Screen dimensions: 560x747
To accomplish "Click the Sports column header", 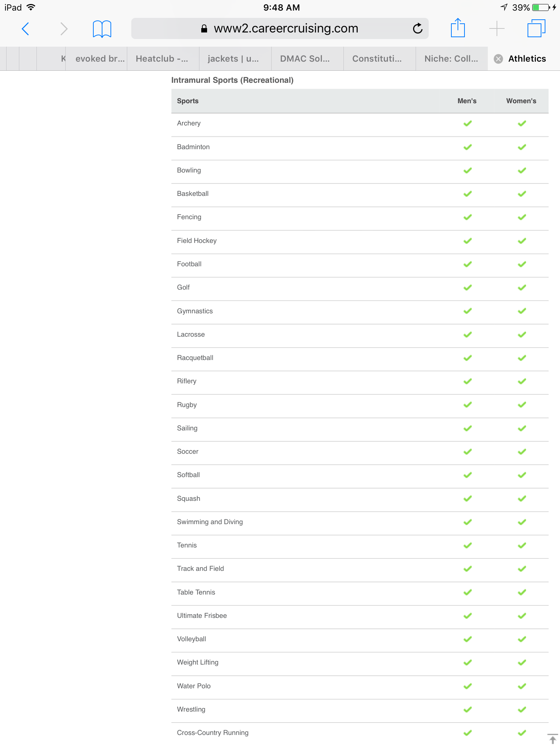I will (x=188, y=101).
